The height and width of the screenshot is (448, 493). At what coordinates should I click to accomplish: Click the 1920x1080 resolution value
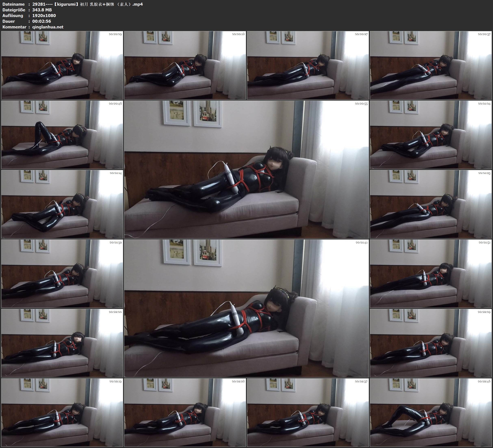(x=44, y=15)
